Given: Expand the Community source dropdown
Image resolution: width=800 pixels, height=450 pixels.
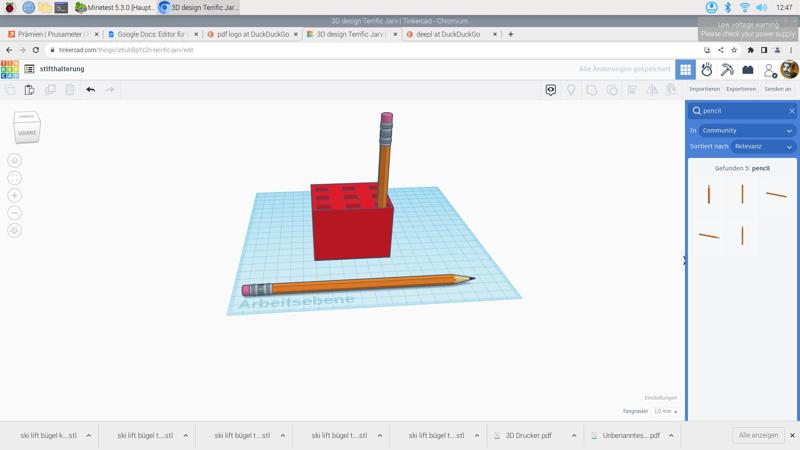Looking at the screenshot, I should 747,130.
